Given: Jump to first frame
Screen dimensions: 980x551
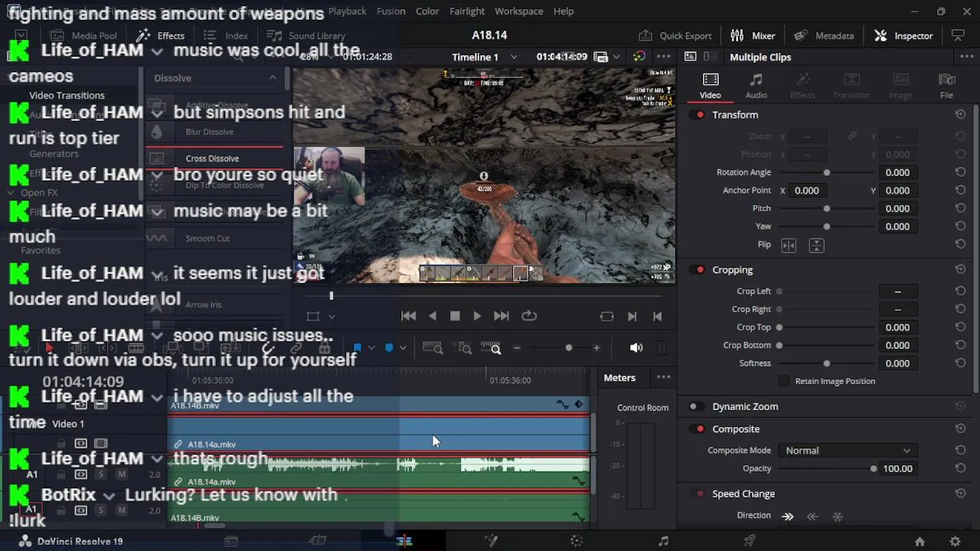Looking at the screenshot, I should coord(409,316).
